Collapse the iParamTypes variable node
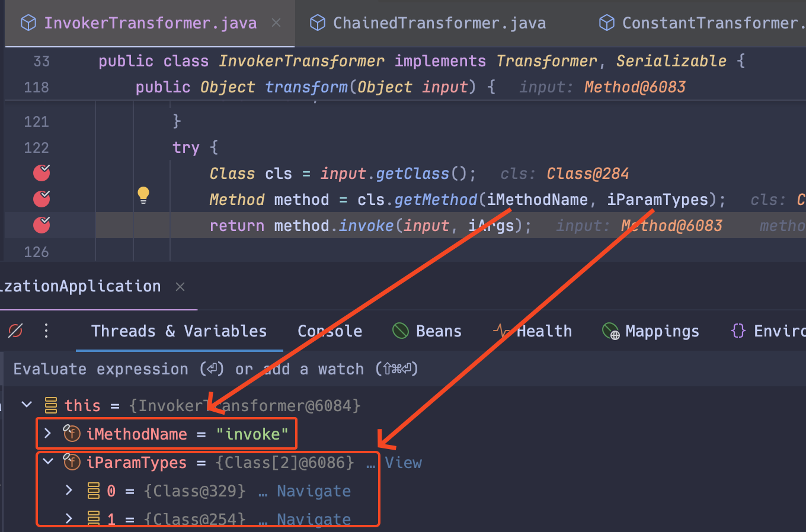 coord(48,462)
